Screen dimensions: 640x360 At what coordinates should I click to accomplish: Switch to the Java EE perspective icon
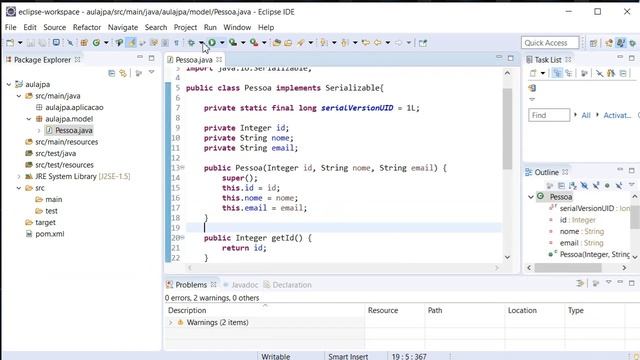point(609,43)
